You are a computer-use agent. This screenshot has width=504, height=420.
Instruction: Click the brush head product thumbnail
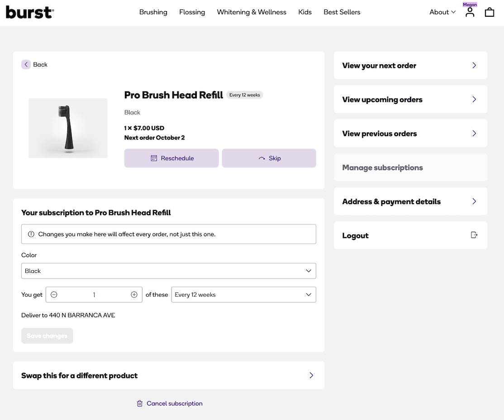pyautogui.click(x=68, y=128)
